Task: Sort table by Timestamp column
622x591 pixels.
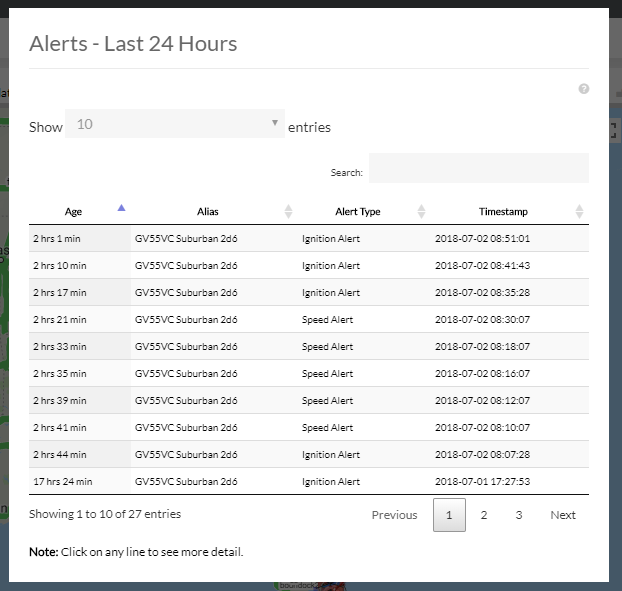Action: click(x=503, y=212)
